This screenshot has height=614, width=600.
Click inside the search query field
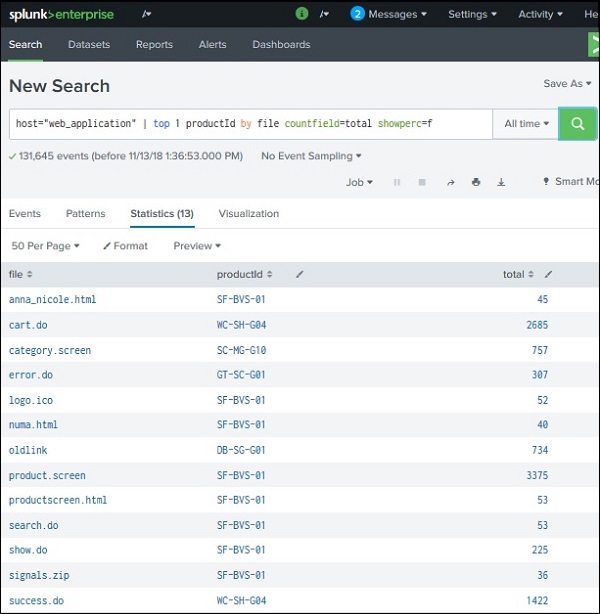(250, 124)
